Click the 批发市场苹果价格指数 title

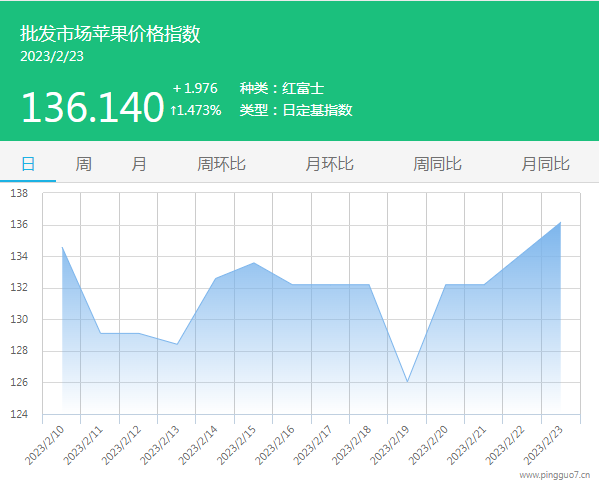click(x=110, y=34)
